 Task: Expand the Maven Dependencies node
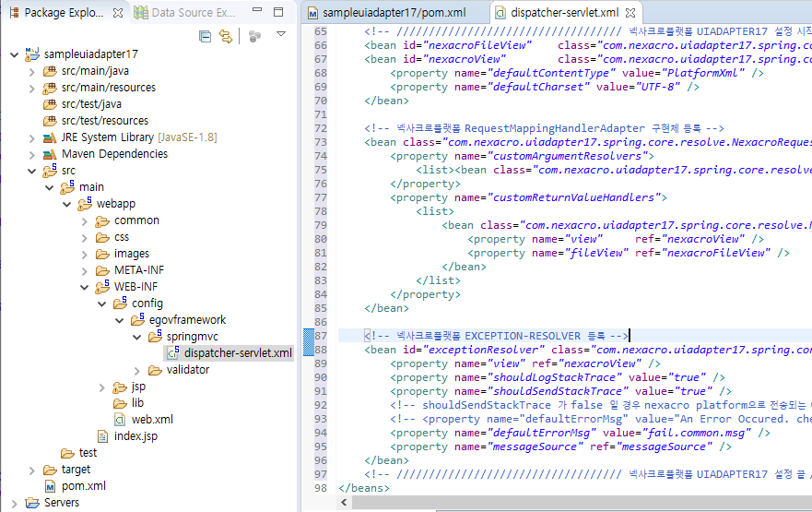pyautogui.click(x=31, y=154)
